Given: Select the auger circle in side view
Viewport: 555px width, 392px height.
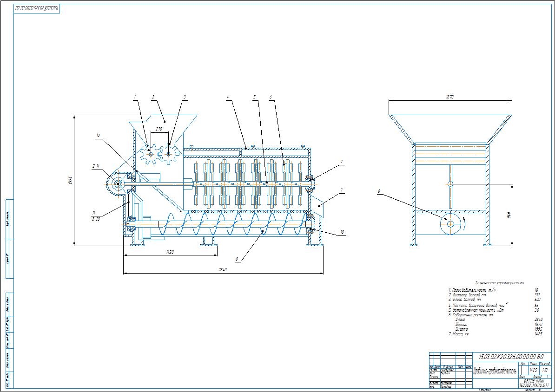Looking at the screenshot, I should 450,224.
